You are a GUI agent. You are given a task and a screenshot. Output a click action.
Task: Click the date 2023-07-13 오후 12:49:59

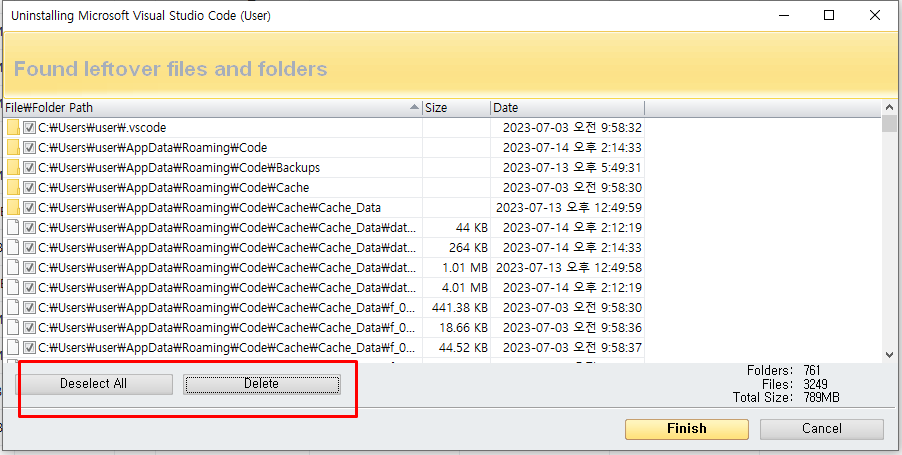(569, 208)
